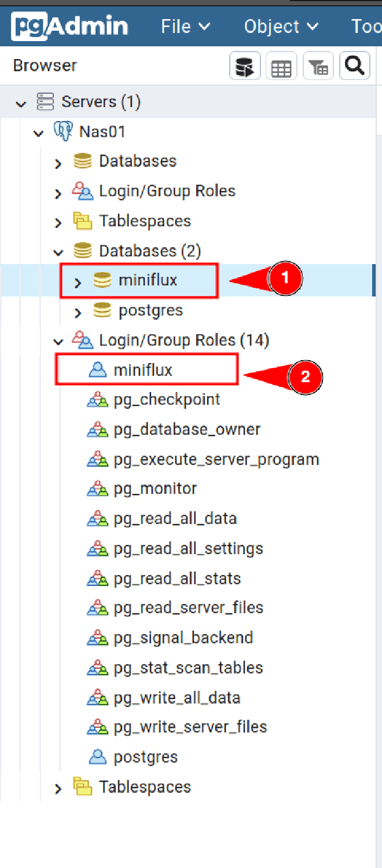Open the Object menu
This screenshot has height=868, width=382.
pyautogui.click(x=281, y=27)
